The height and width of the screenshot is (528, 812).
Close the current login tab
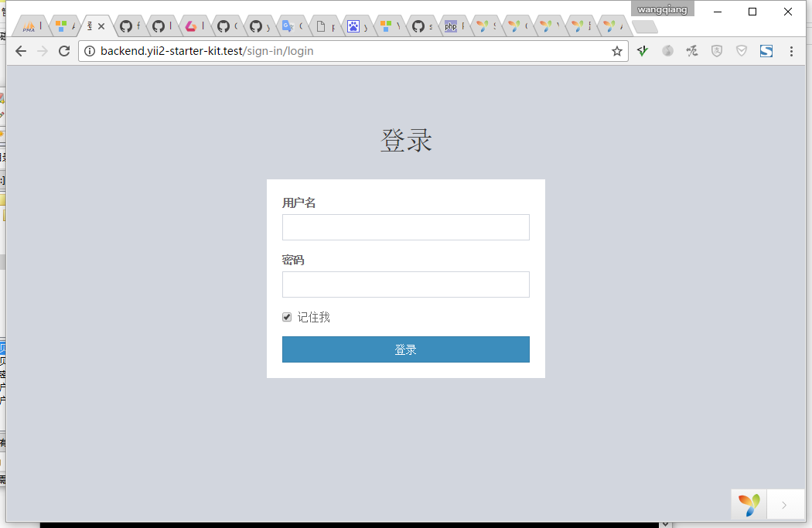tap(101, 26)
